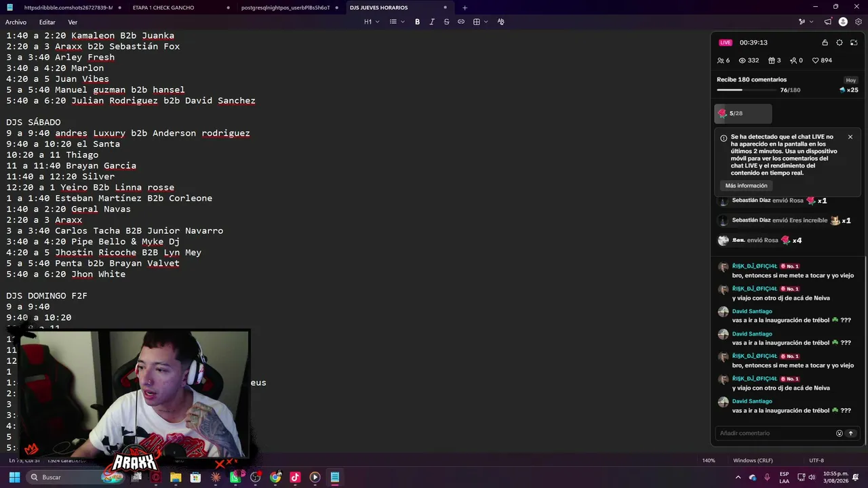Toggle bold formatting in Notepad toolbar

point(417,22)
